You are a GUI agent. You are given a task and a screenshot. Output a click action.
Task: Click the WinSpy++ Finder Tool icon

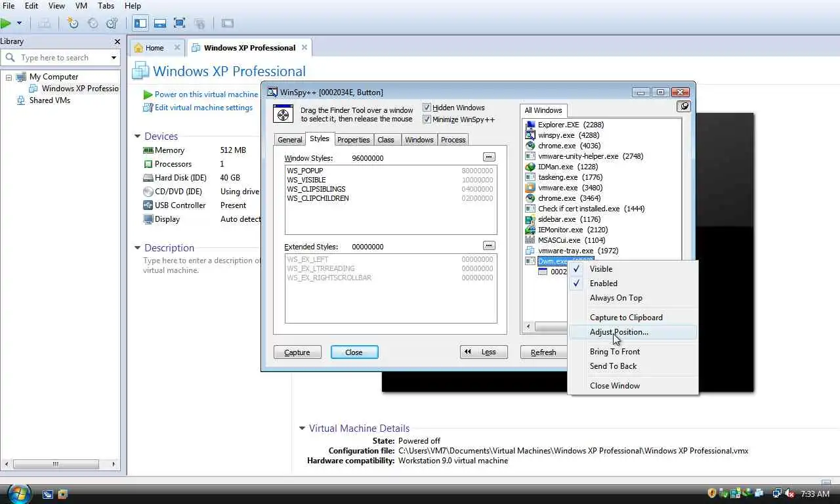point(283,114)
